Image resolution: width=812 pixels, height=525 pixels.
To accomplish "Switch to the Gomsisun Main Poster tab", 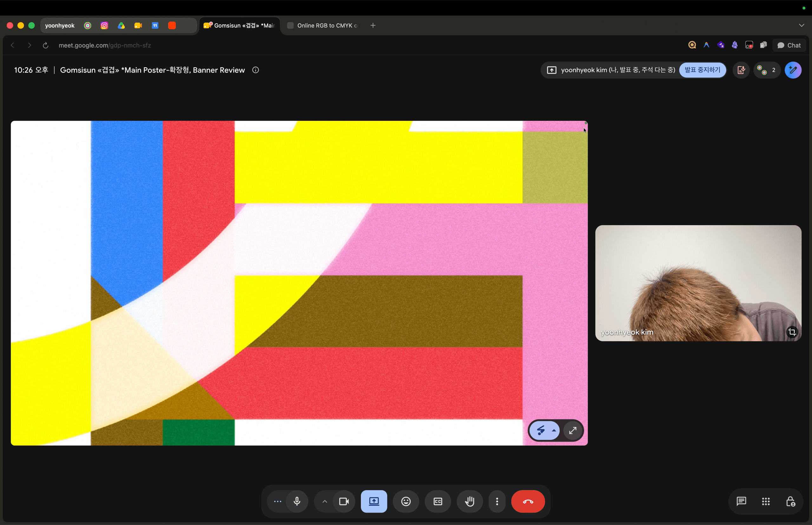I will (x=240, y=26).
